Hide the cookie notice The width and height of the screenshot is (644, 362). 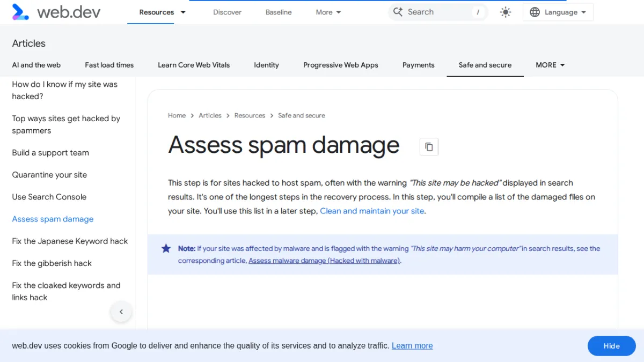click(x=612, y=346)
